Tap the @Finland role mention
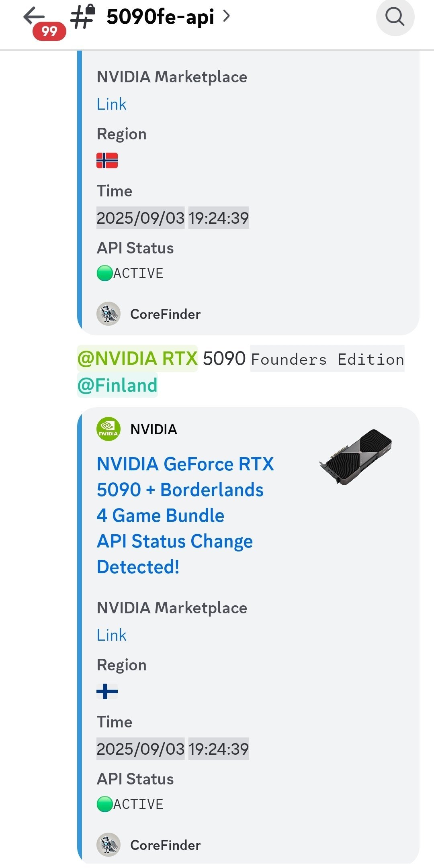The height and width of the screenshot is (868, 434). click(x=117, y=385)
